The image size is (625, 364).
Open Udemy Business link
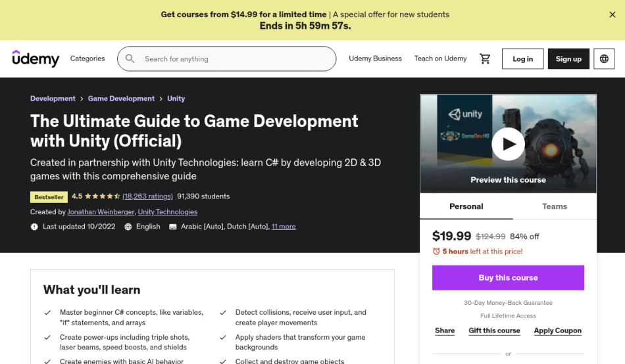click(x=375, y=58)
